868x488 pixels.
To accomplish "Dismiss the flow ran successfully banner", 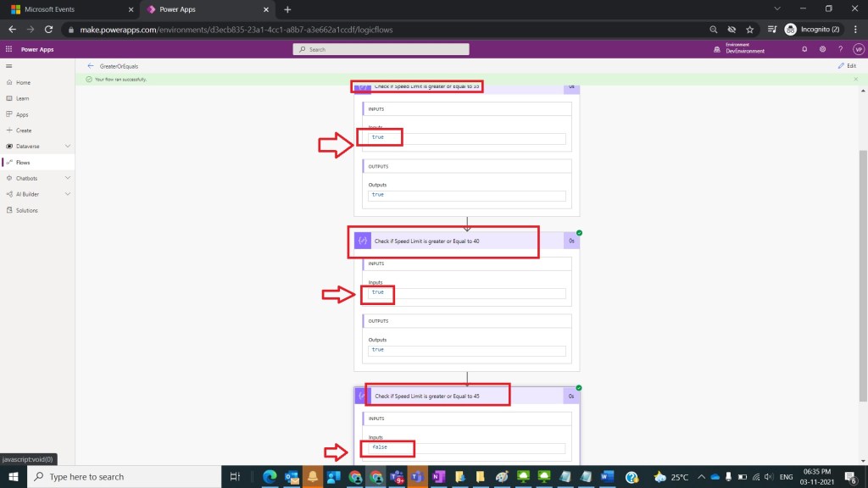I will click(854, 79).
